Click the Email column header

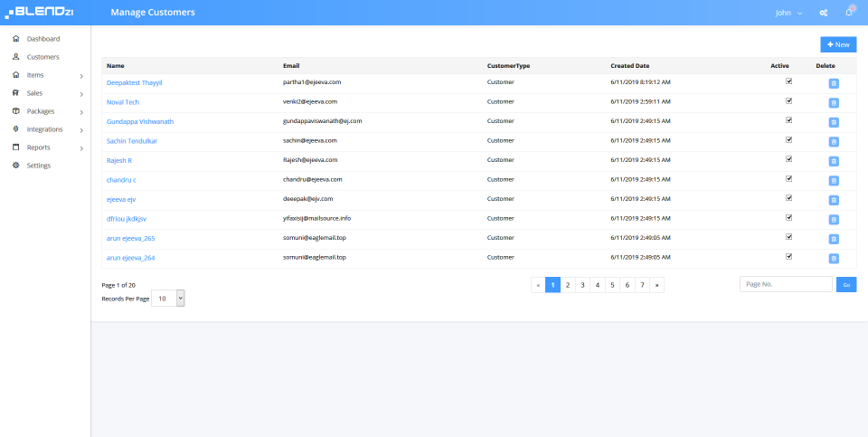click(291, 65)
